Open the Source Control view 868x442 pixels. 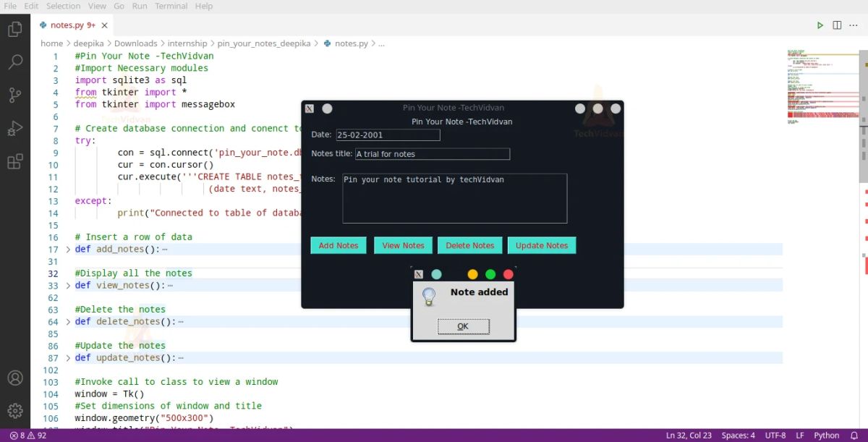(14, 95)
